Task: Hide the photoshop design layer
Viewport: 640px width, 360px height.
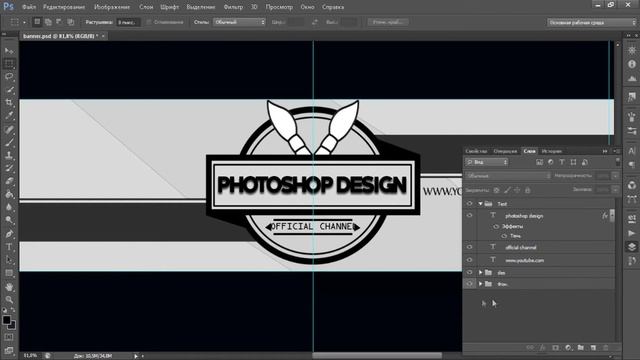Action: coord(469,216)
